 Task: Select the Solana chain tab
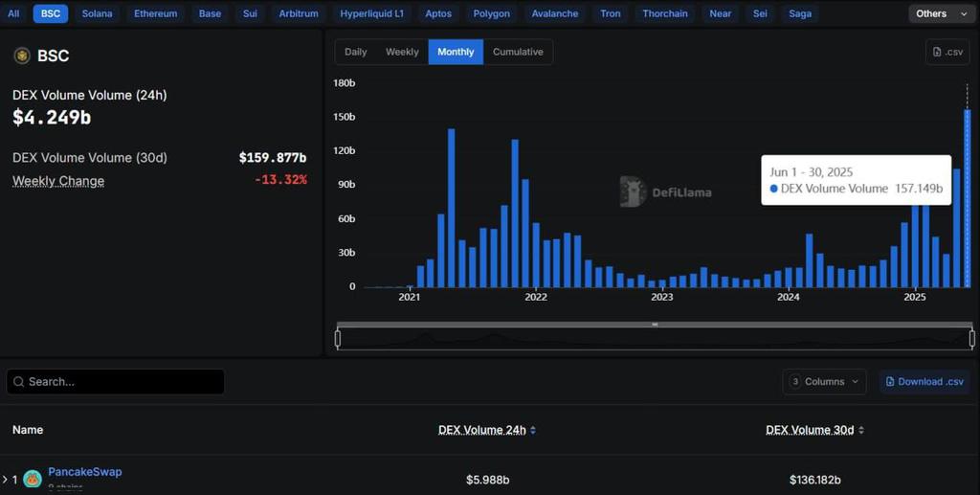click(x=97, y=13)
